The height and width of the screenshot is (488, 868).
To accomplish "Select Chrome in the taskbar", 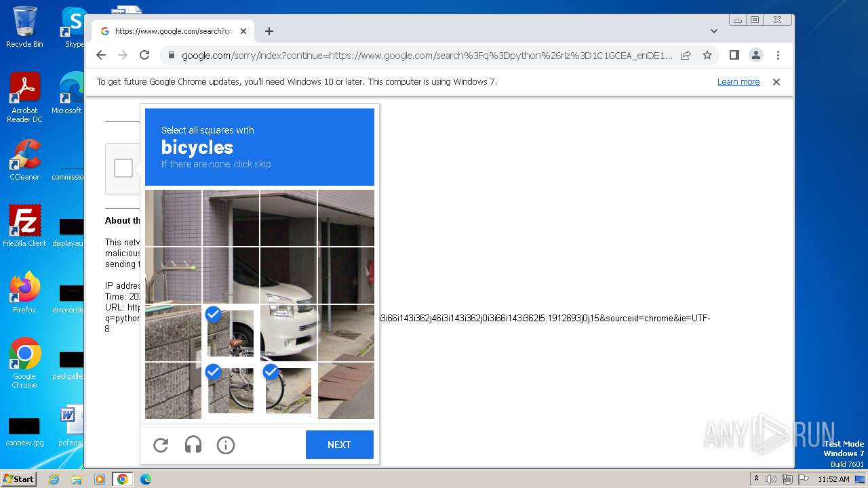I will coord(122,479).
